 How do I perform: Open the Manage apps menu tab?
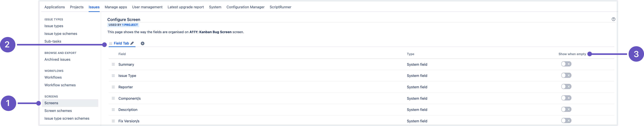tap(116, 7)
